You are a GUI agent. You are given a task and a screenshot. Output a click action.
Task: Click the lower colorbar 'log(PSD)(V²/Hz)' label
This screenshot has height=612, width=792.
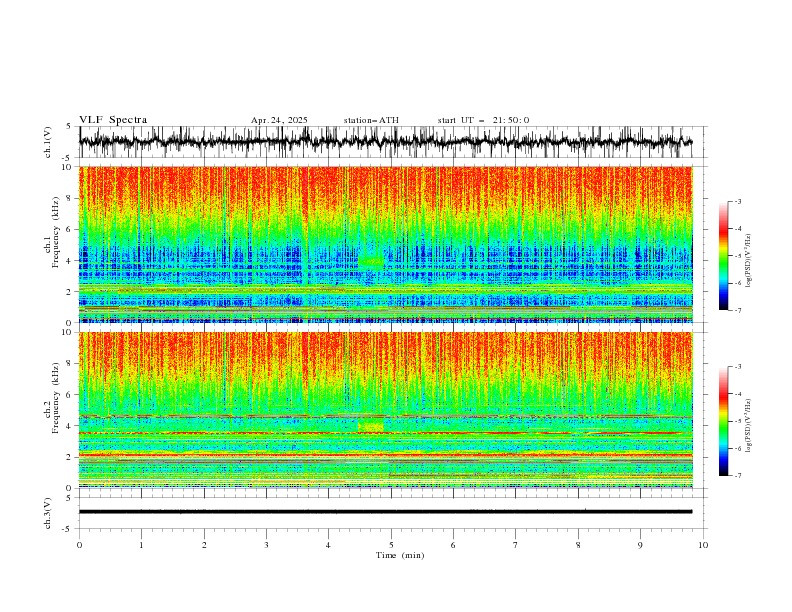(x=749, y=425)
